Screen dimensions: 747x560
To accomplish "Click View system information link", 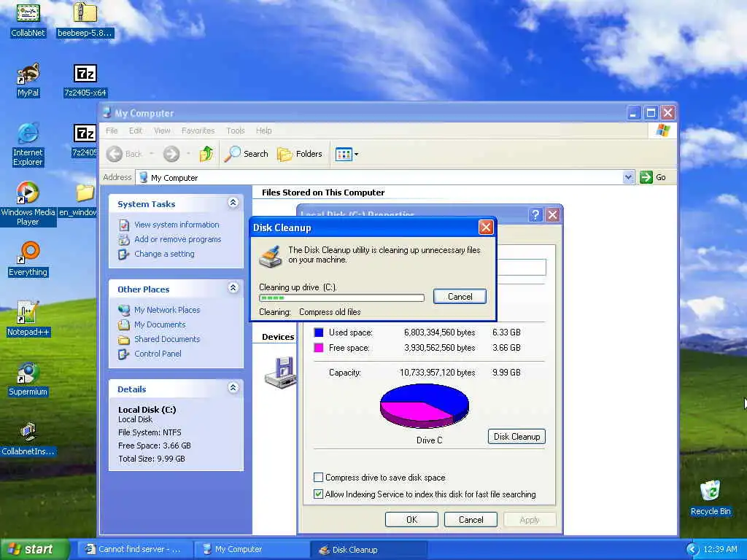I will (177, 225).
